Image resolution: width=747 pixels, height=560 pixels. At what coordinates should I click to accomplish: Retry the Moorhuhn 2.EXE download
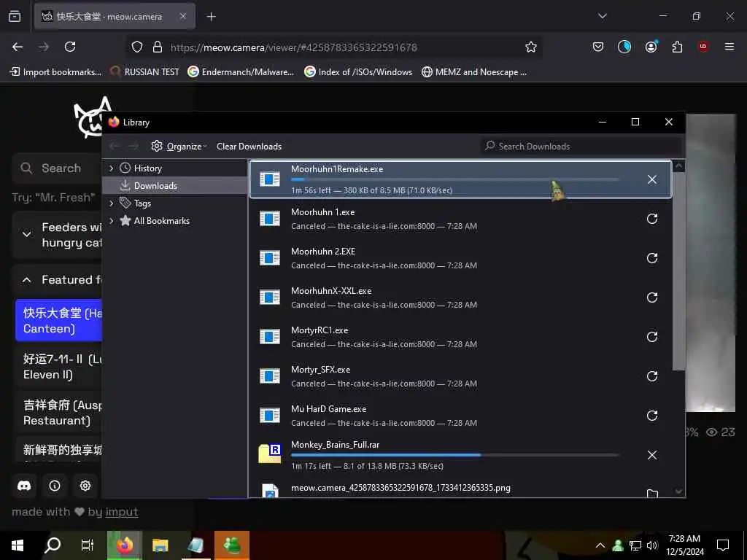tap(651, 258)
